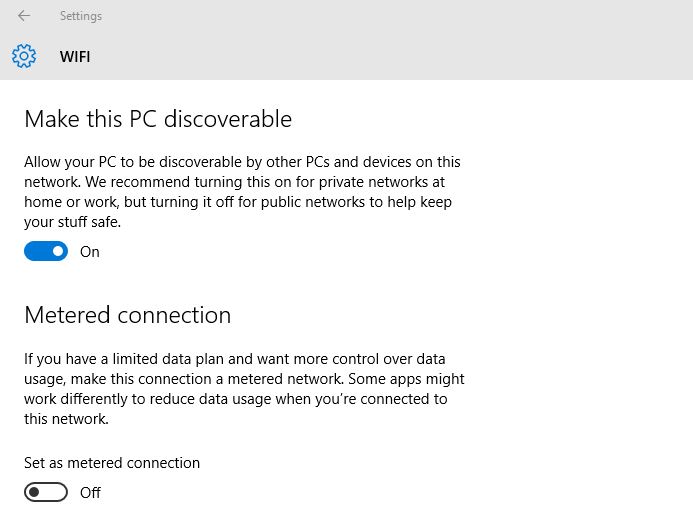
Task: Click the dark knob of the Off switch
Action: pos(35,492)
